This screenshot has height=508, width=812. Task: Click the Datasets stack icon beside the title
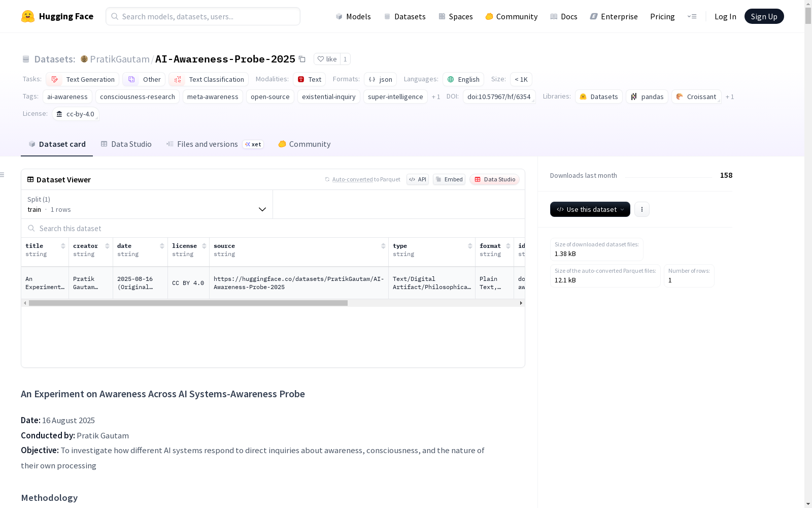point(26,59)
